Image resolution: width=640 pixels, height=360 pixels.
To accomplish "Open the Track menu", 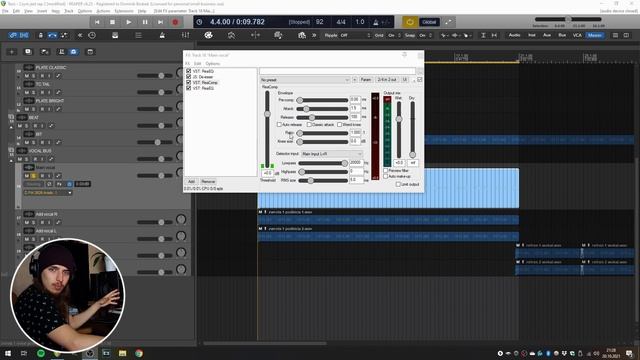I will coord(69,11).
